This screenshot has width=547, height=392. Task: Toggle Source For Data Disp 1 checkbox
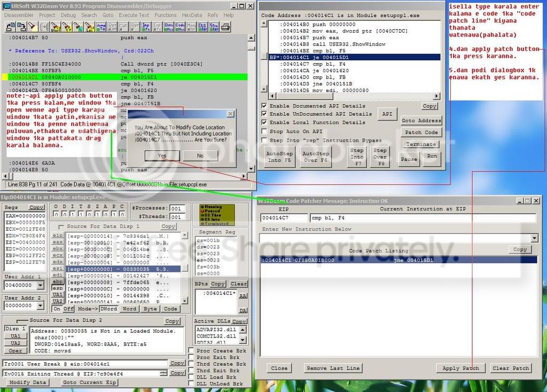tap(61, 226)
